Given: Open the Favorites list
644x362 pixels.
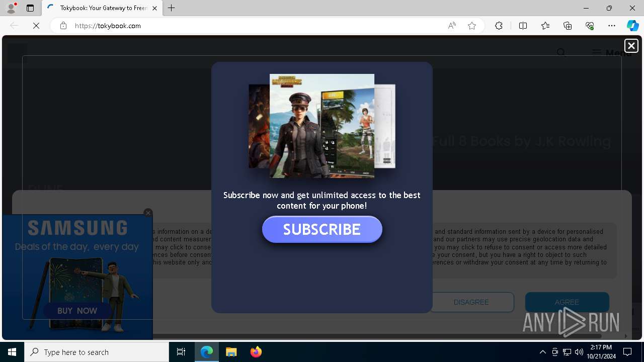Looking at the screenshot, I should pyautogui.click(x=545, y=26).
